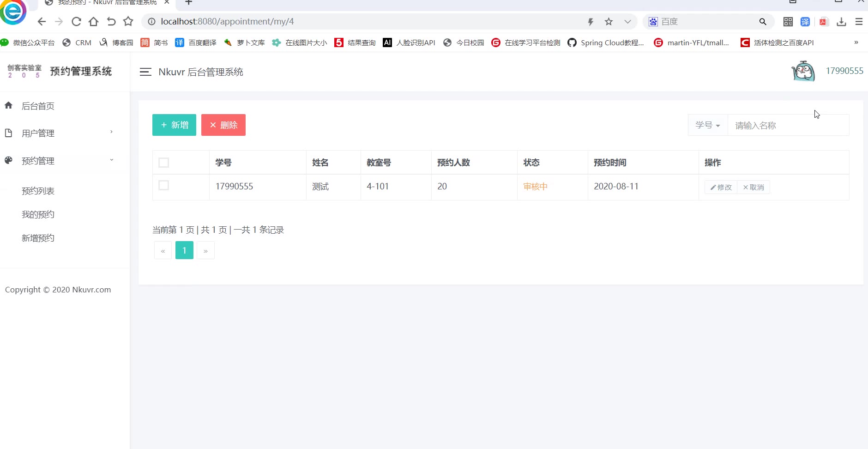Viewport: 868px width, 449px height.
Task: Open the martin-YFL/tmall bookmark
Action: pyautogui.click(x=692, y=42)
